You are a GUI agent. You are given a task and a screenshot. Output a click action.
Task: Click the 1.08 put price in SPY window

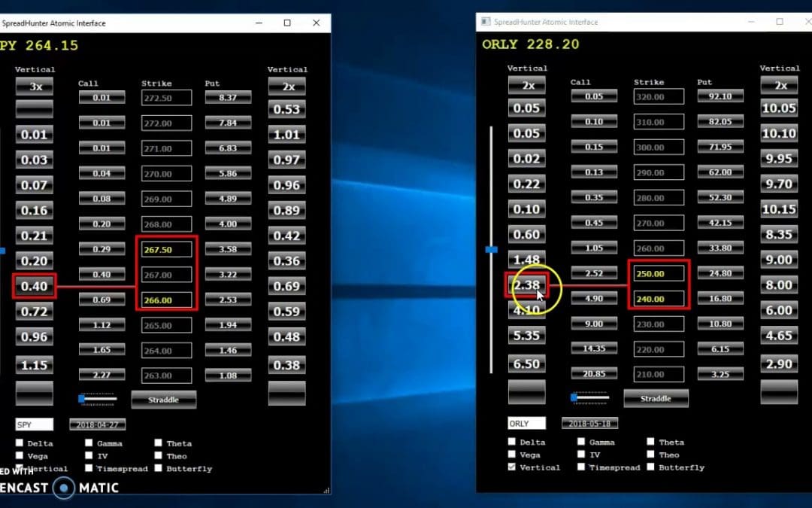point(228,375)
